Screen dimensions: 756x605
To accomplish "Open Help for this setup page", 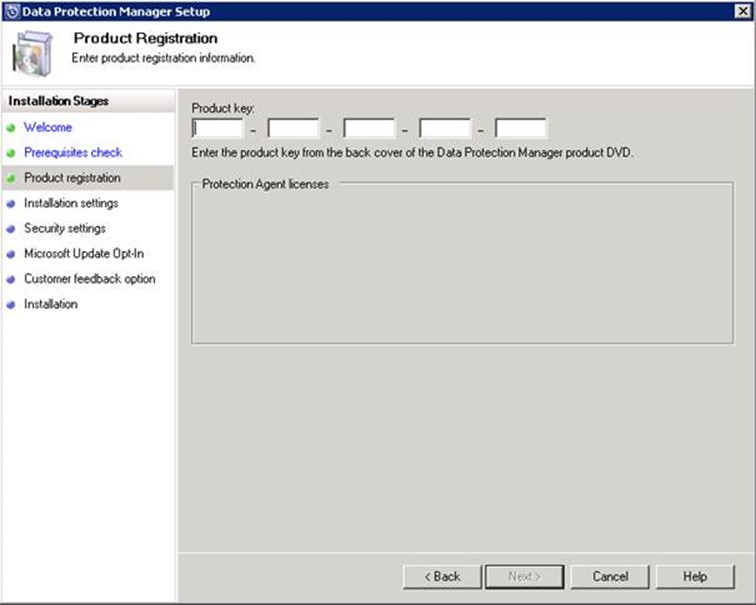I will tap(695, 577).
